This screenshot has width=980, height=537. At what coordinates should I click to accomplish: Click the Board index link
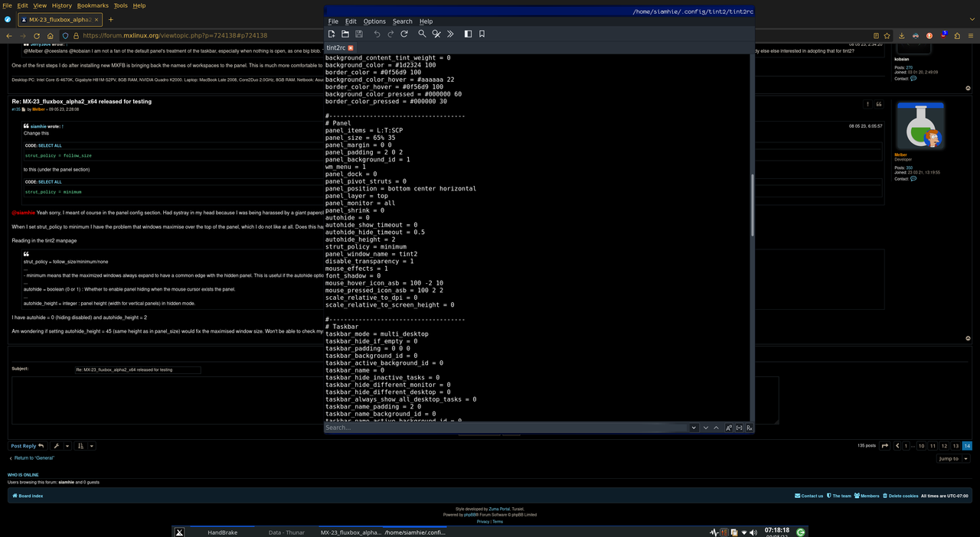coord(28,496)
